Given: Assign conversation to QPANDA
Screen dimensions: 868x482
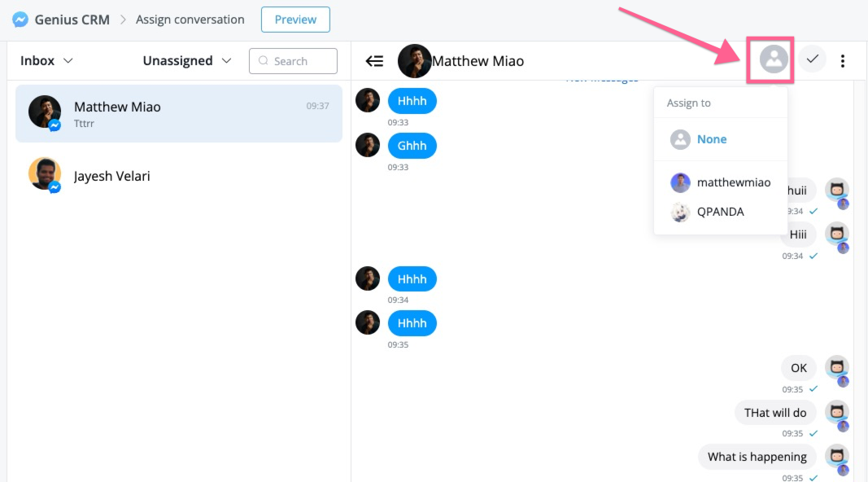Looking at the screenshot, I should click(x=720, y=212).
